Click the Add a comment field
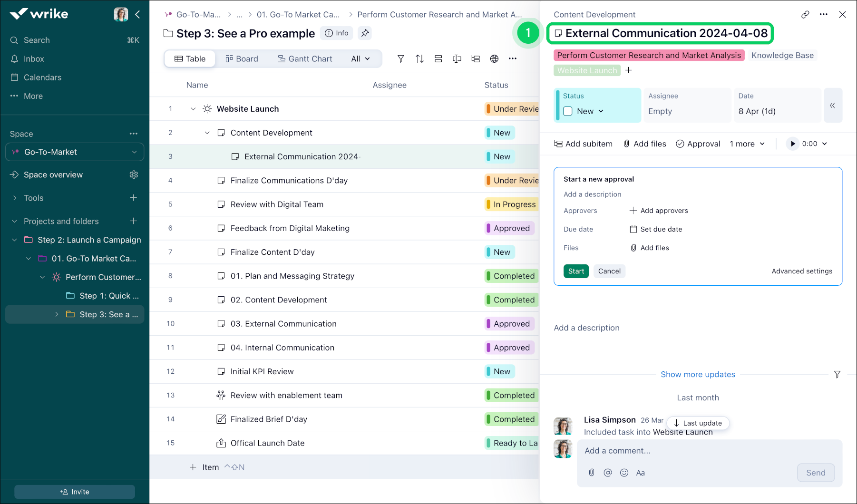 point(666,450)
